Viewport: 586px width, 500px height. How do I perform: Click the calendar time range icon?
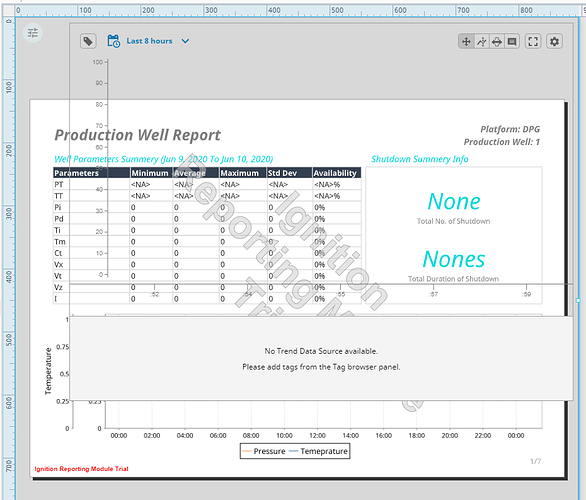pos(114,41)
